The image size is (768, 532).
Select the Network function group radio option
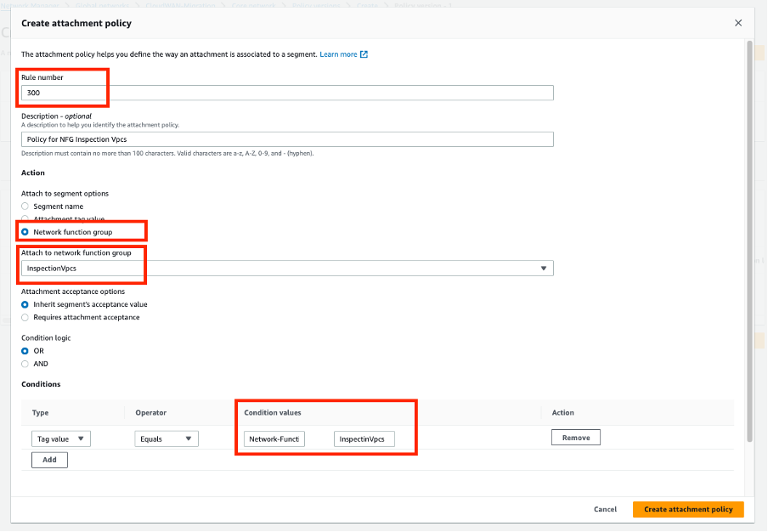[x=25, y=232]
